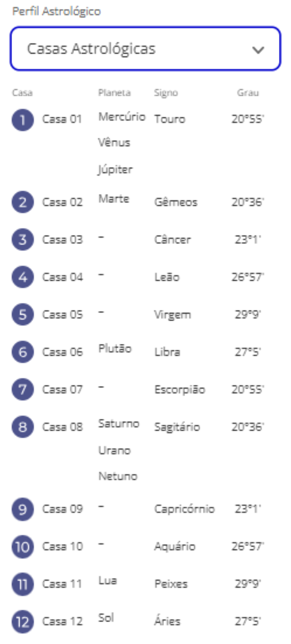The width and height of the screenshot is (291, 644).
Task: Click the Planeta column header
Action: point(114,93)
